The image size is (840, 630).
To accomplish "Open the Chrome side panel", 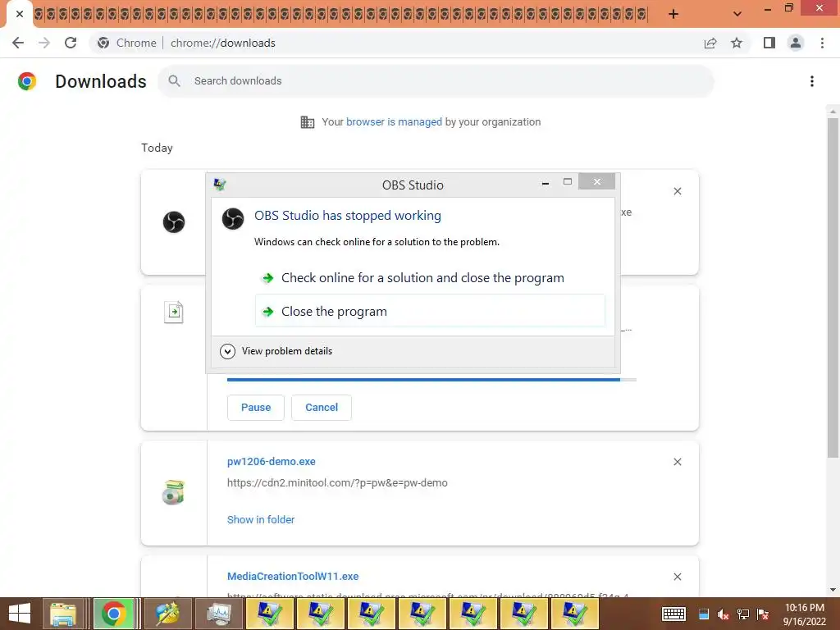I will click(x=769, y=43).
